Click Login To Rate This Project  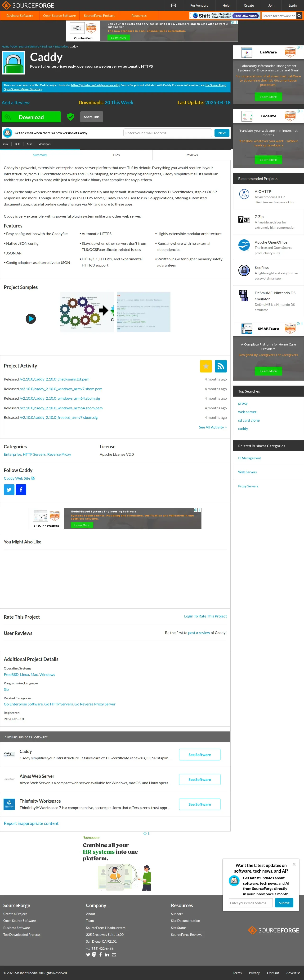(205, 616)
